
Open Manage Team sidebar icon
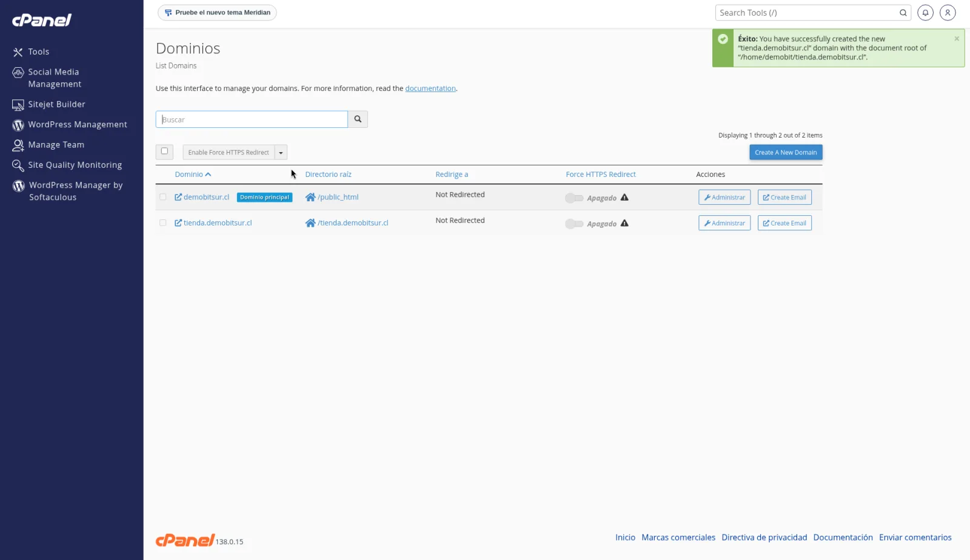[x=18, y=145]
